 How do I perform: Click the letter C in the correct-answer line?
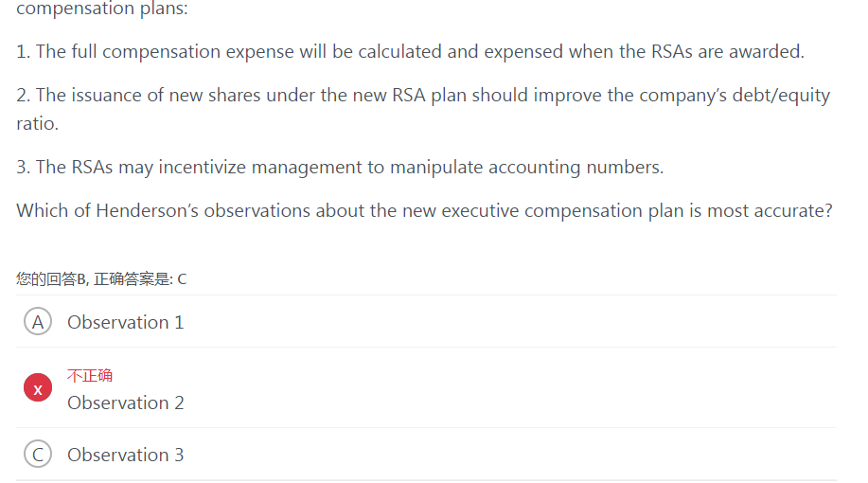coord(182,279)
